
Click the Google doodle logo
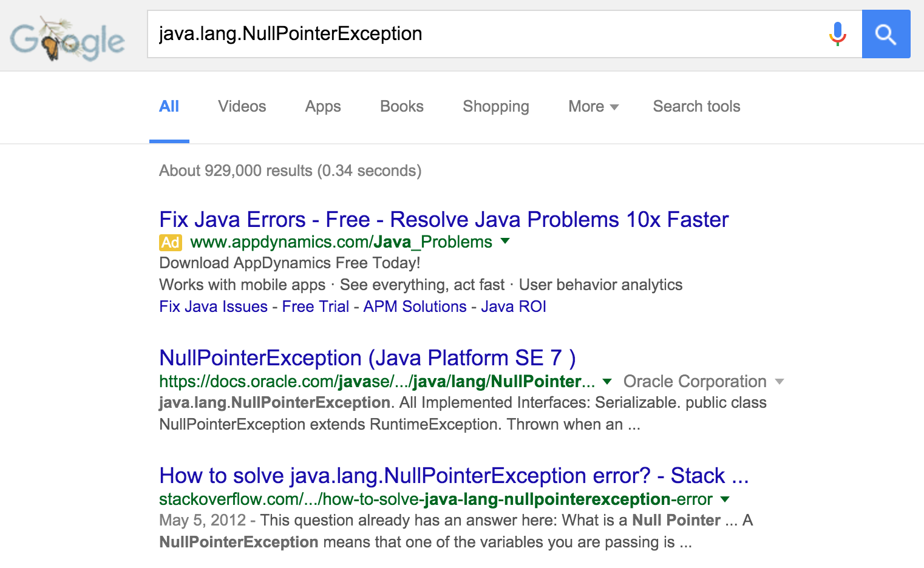pos(67,39)
